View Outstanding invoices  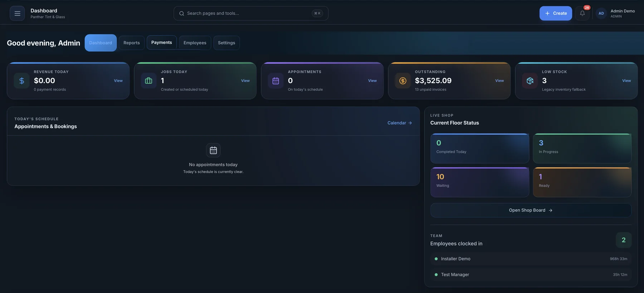[499, 80]
